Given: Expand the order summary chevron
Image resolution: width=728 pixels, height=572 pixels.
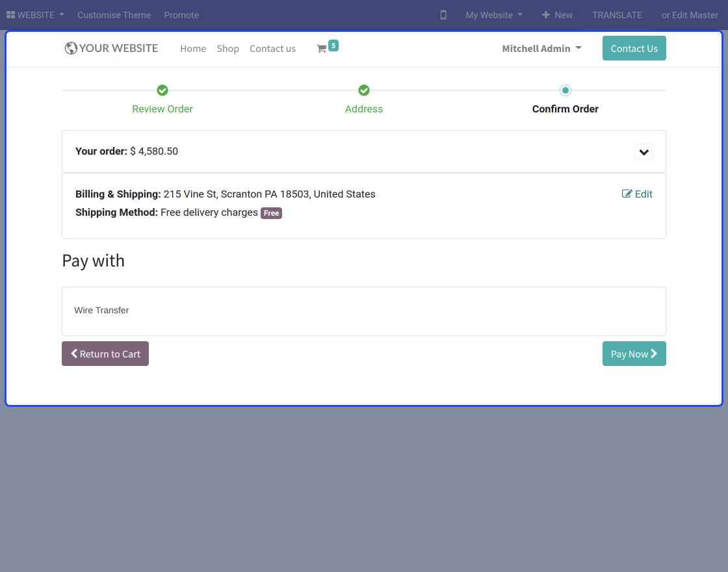Looking at the screenshot, I should point(644,152).
